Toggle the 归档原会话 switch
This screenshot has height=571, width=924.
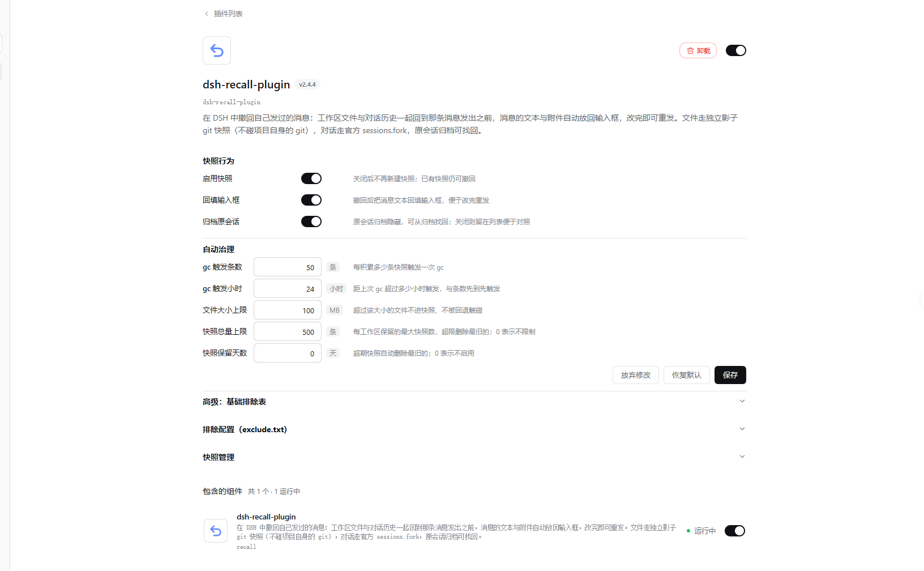pyautogui.click(x=311, y=221)
